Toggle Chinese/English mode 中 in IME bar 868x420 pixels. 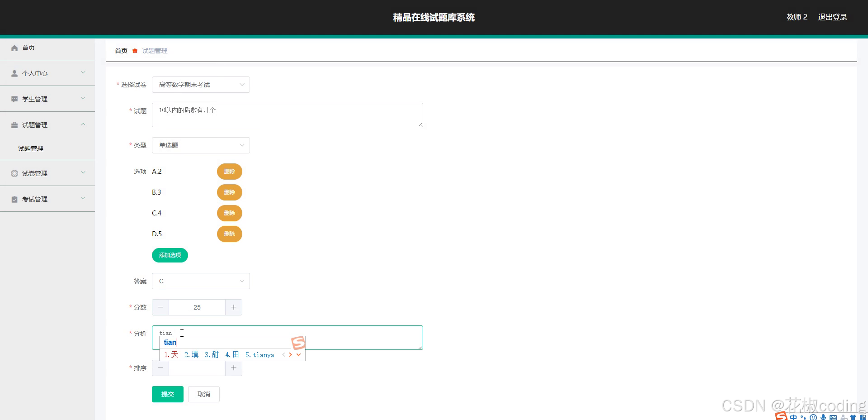793,417
